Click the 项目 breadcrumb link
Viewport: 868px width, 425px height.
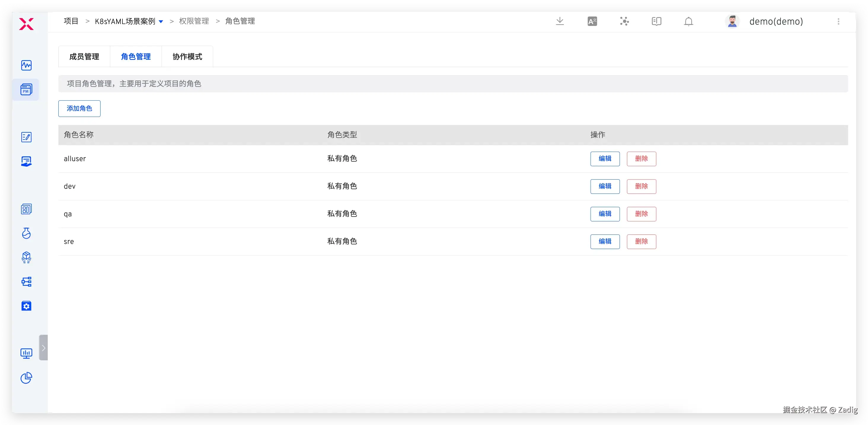click(x=71, y=21)
